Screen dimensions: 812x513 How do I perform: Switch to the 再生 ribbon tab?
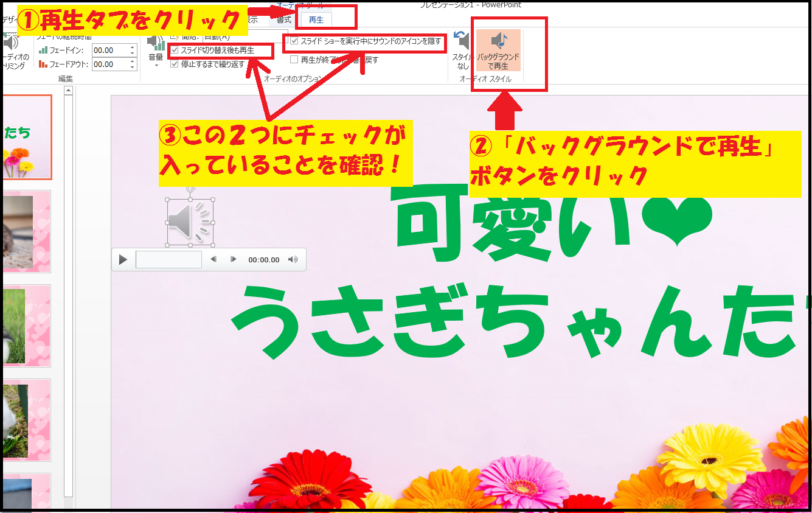316,19
